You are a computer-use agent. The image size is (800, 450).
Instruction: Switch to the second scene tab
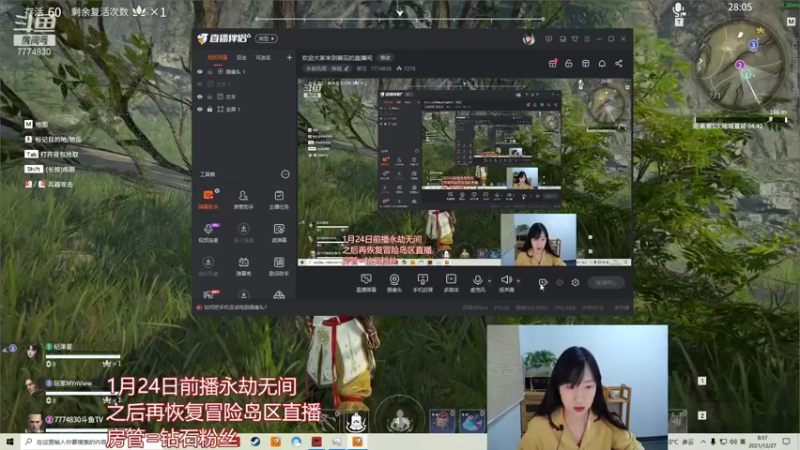(x=241, y=58)
